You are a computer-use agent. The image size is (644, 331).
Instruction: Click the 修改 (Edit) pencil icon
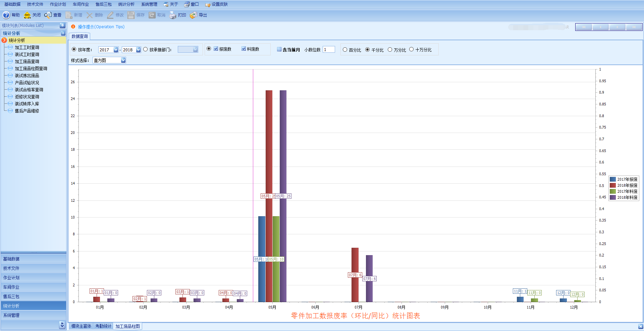110,15
